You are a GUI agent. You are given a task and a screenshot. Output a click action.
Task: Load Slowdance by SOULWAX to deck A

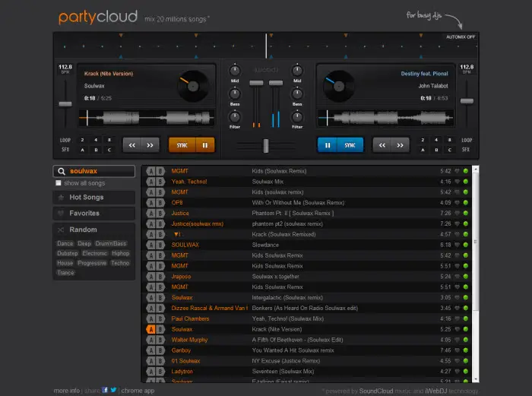click(151, 245)
